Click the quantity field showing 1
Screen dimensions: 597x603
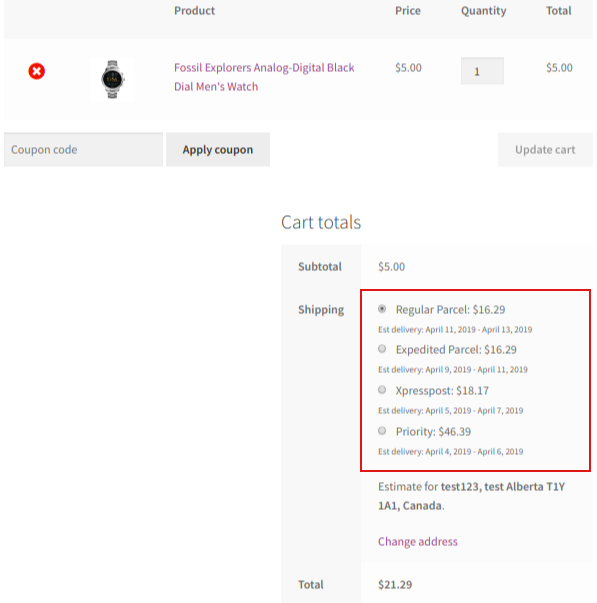[482, 71]
